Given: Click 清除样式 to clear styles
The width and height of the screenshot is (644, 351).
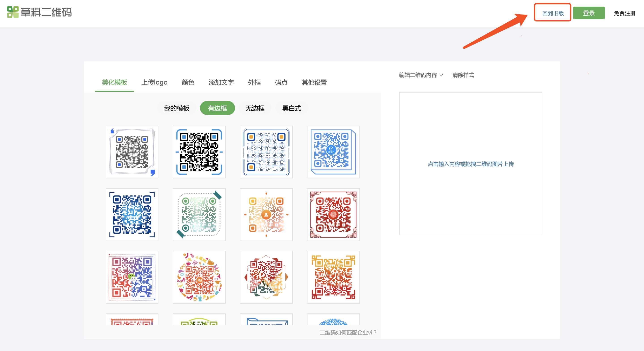Looking at the screenshot, I should (x=463, y=75).
